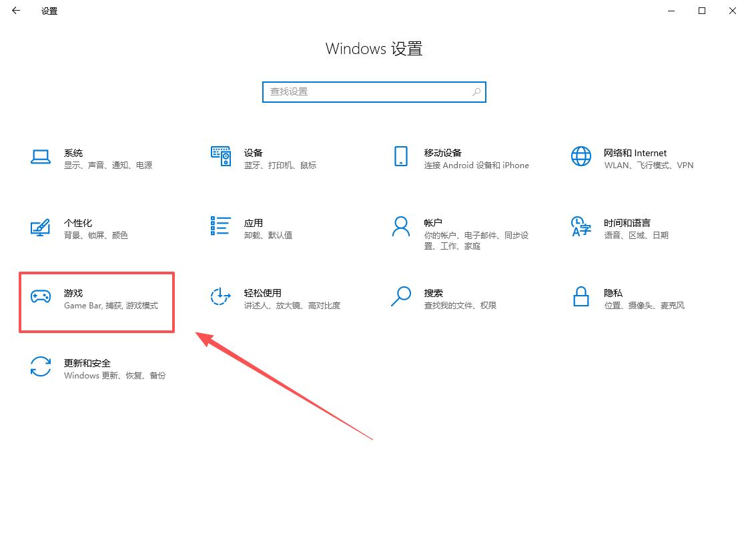Click the text 位置、摄像头、麦克风
The width and height of the screenshot is (748, 560).
pos(644,306)
